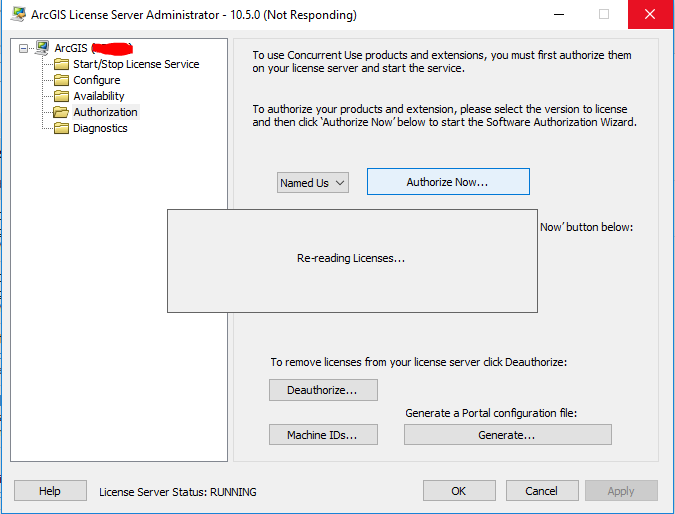
Task: Click the Deauthorize... button
Action: (323, 390)
